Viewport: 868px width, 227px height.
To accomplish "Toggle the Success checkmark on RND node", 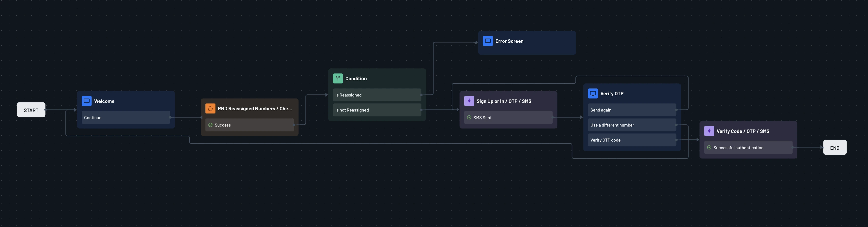I will (211, 125).
